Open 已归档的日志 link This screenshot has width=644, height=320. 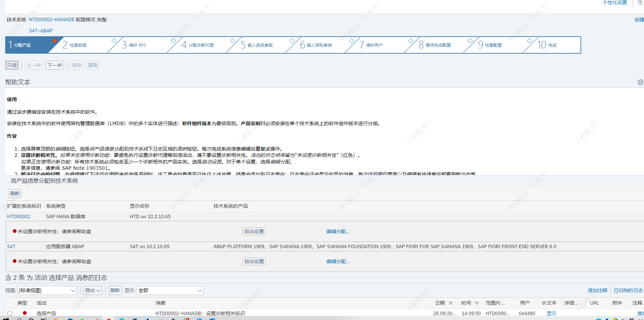(628, 290)
